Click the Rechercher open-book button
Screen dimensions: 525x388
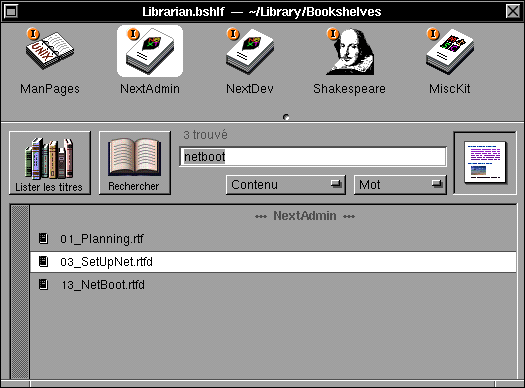(135, 163)
